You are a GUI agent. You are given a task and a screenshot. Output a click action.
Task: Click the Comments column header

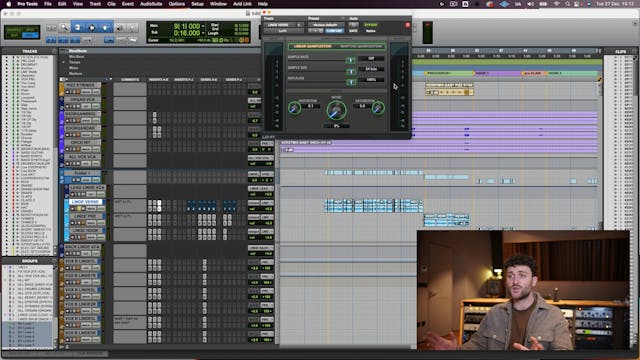pyautogui.click(x=130, y=80)
